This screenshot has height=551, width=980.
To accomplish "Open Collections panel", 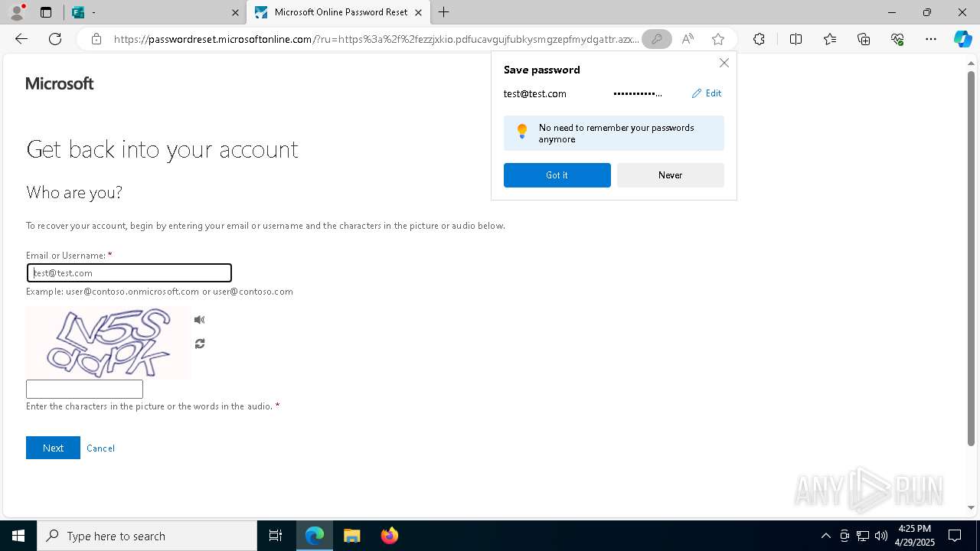I will (x=864, y=39).
